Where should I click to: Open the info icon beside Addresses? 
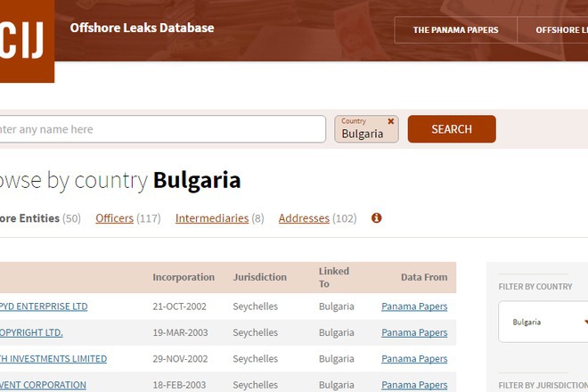click(377, 218)
